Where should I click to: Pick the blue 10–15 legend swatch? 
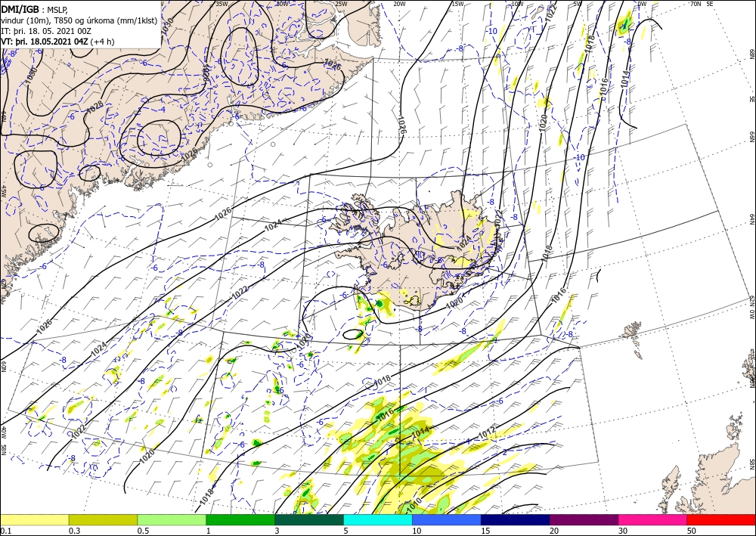coord(447,519)
